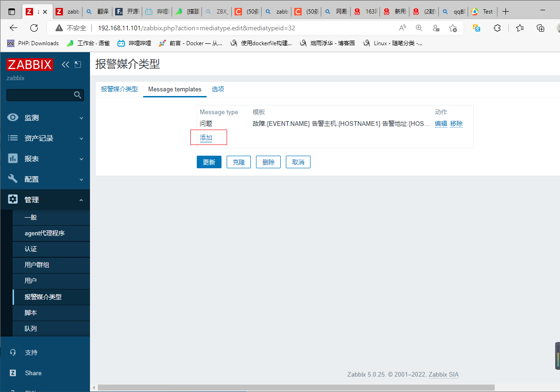Open the 用户 submenu item
560x392 pixels.
point(51,281)
